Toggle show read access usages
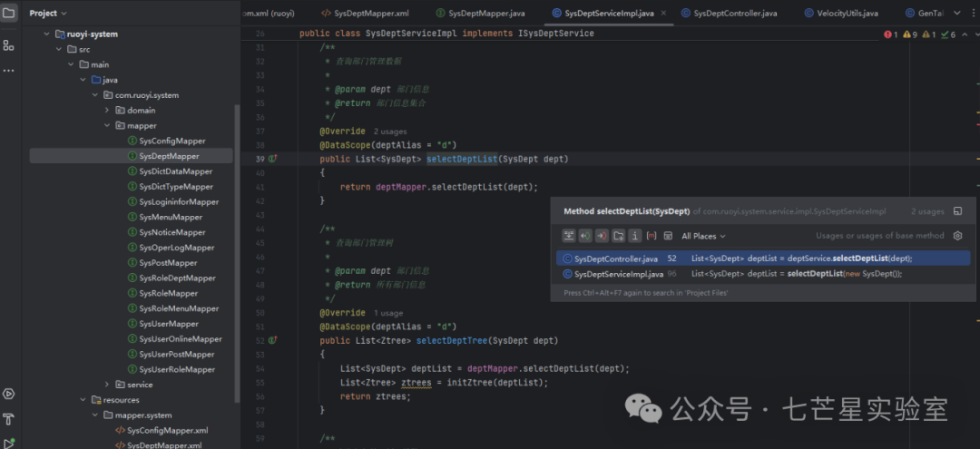Viewport: 980px width, 449px height. tap(585, 236)
